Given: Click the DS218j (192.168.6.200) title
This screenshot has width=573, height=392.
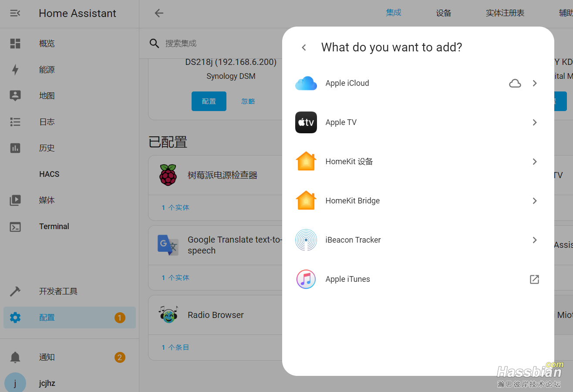Looking at the screenshot, I should (231, 62).
